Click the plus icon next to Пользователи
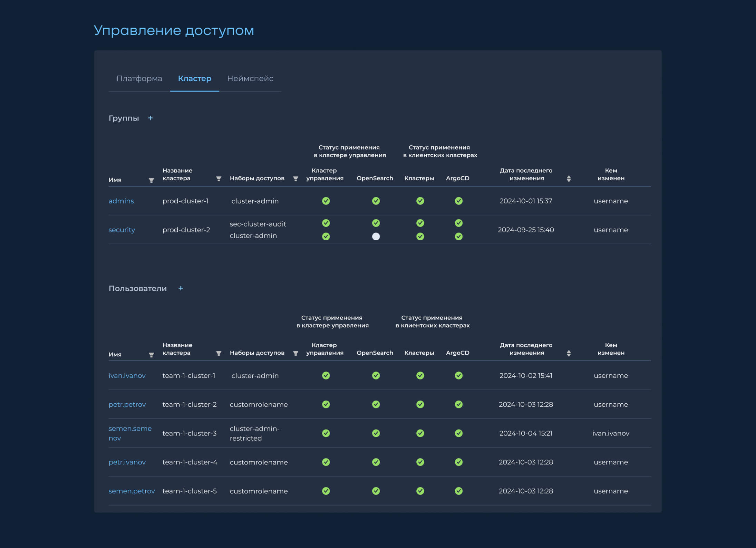 [181, 288]
